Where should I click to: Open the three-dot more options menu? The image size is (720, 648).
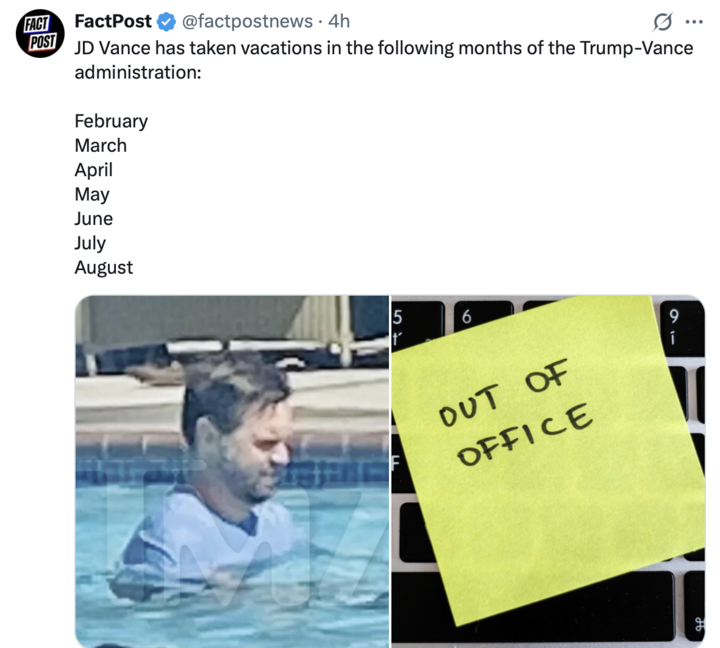[693, 22]
